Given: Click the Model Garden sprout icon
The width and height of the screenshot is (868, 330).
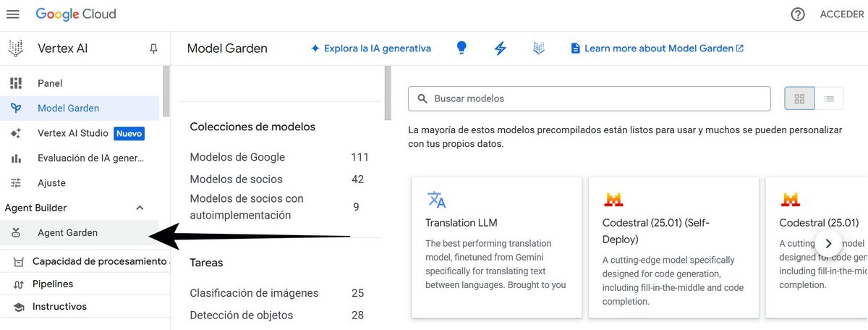Looking at the screenshot, I should pyautogui.click(x=16, y=108).
